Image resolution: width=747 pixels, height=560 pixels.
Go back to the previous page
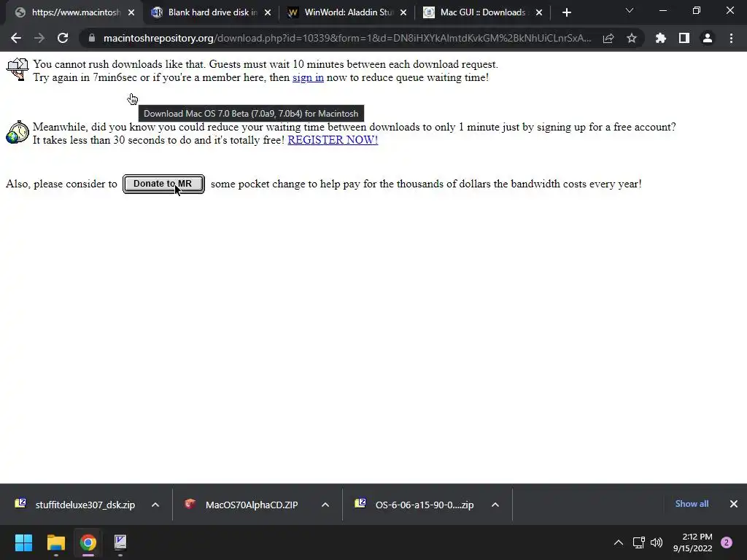(16, 38)
